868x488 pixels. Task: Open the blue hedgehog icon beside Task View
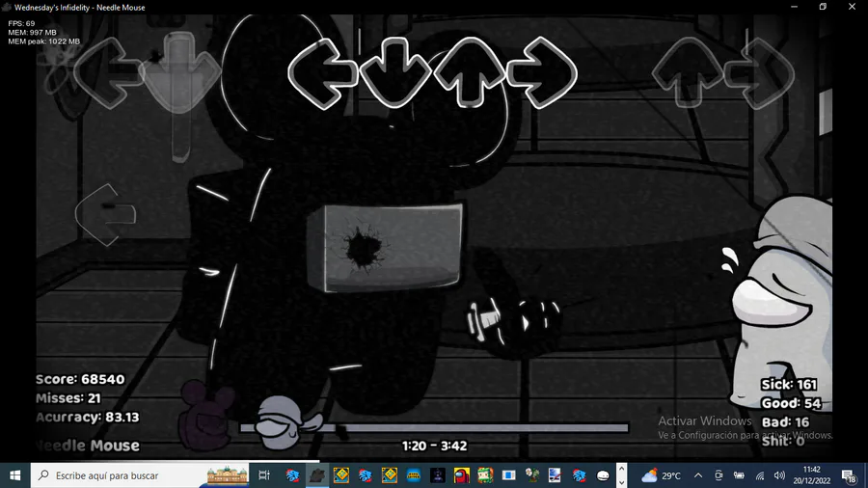click(x=293, y=475)
